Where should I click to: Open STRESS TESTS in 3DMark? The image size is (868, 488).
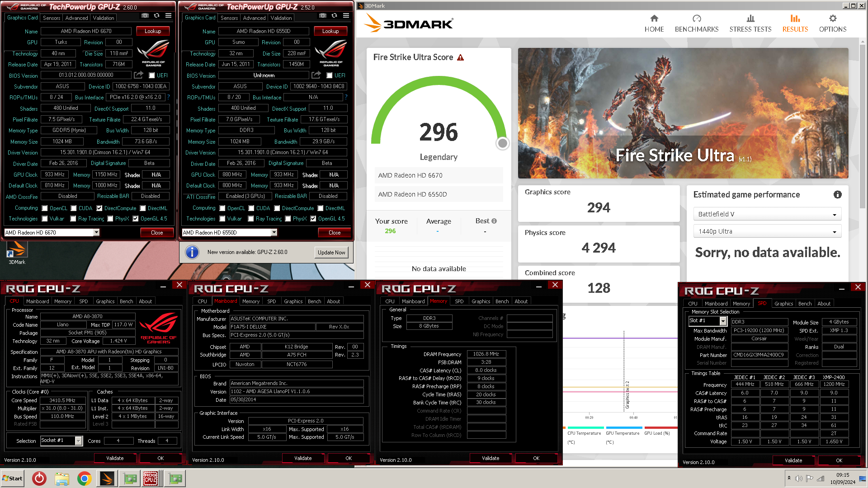point(750,23)
